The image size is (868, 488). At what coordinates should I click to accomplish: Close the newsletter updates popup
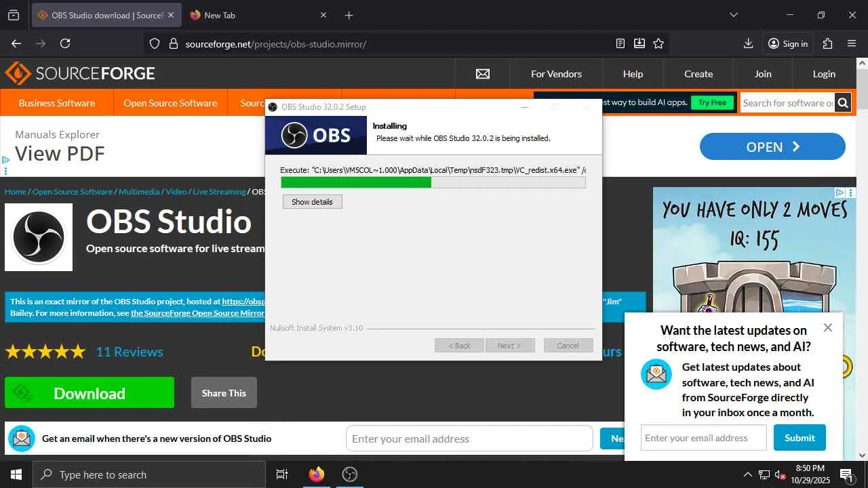pos(827,328)
